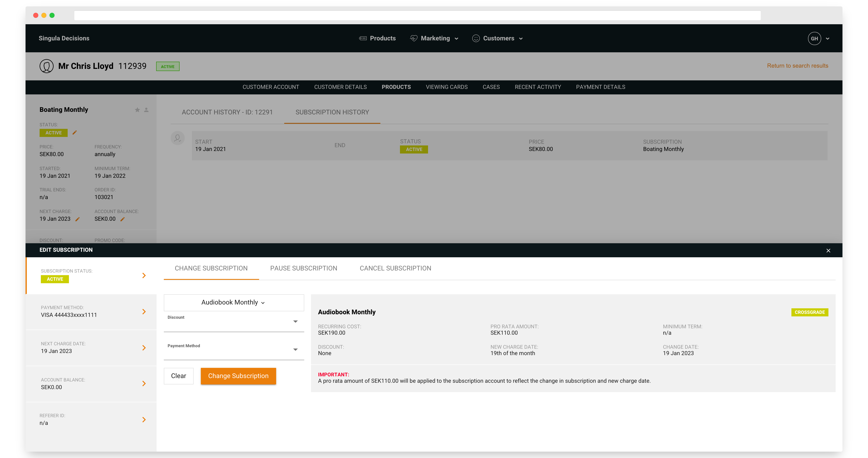Screen dimensions: 868x458
Task: Click the customer avatar icon beside Mr Chris Lloyd
Action: [x=47, y=66]
